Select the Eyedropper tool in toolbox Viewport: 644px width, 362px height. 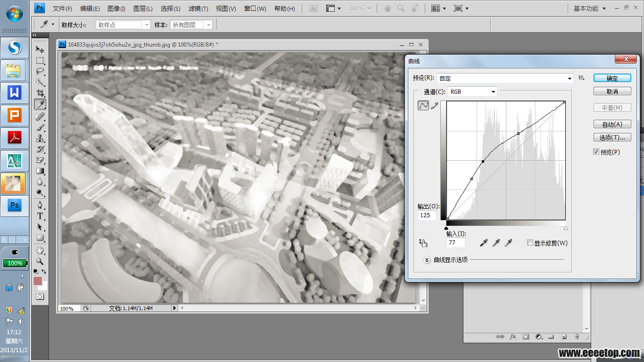click(x=40, y=104)
